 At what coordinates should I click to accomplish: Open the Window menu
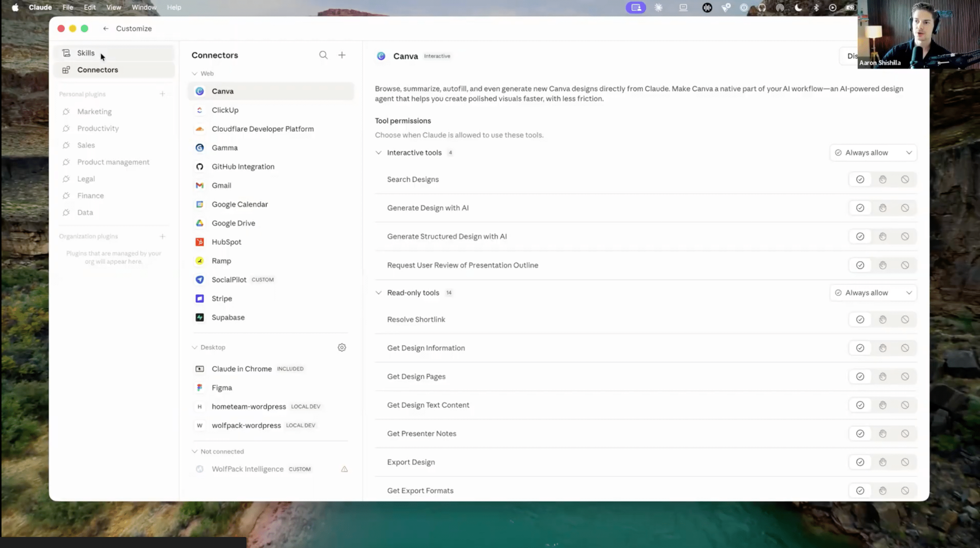point(144,7)
